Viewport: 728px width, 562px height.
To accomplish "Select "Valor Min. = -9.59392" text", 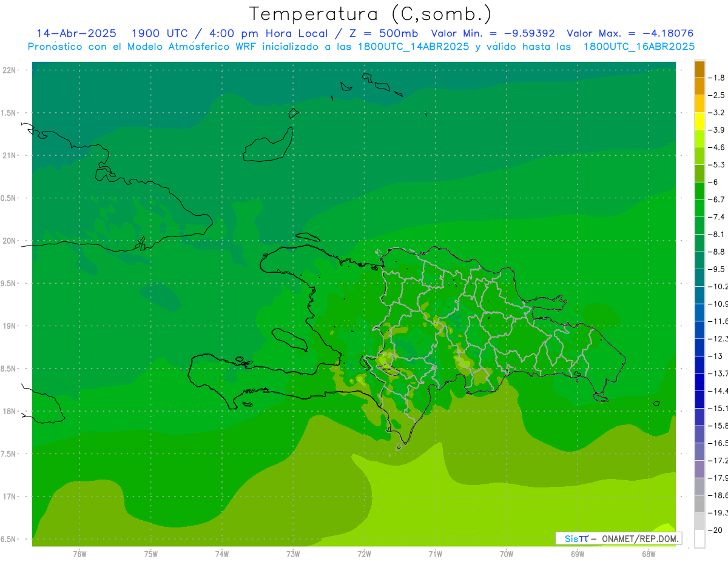I will pos(493,33).
